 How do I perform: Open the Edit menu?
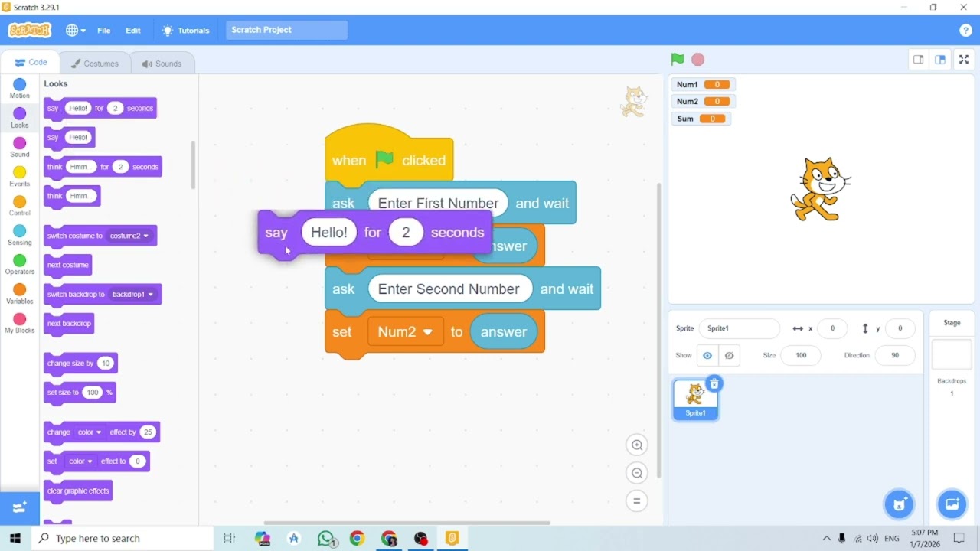[x=133, y=31]
